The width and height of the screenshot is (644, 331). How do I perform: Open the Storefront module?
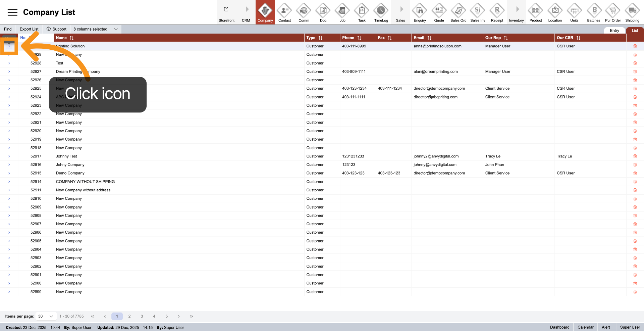(x=226, y=12)
